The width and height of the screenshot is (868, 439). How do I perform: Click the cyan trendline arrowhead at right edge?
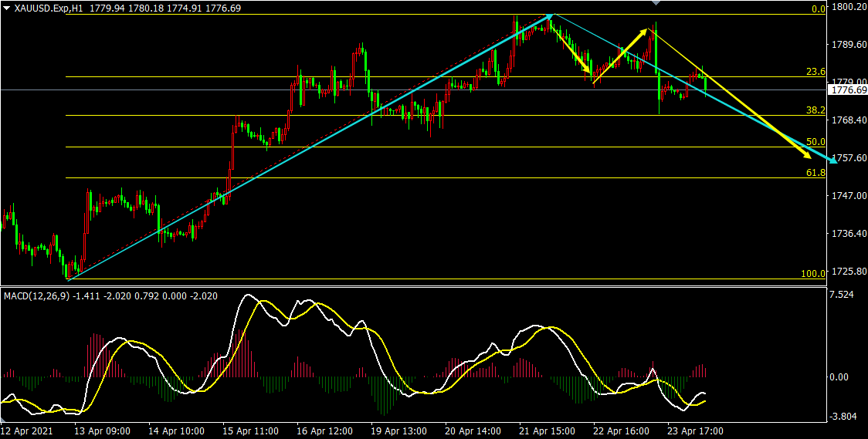(831, 160)
